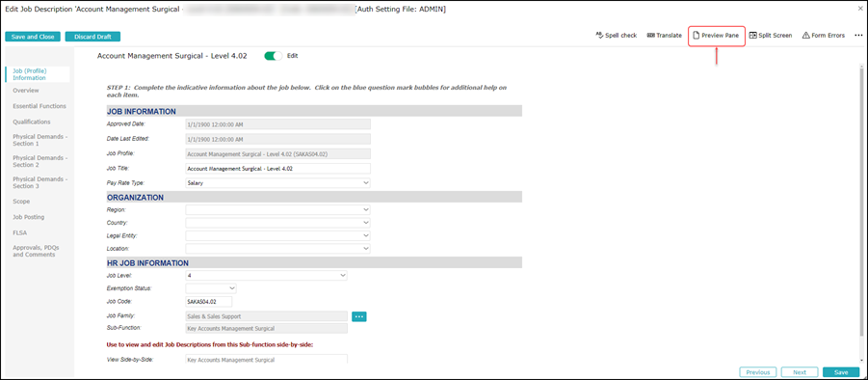Click the ORGANIZATION heading
The image size is (868, 380).
click(x=135, y=197)
